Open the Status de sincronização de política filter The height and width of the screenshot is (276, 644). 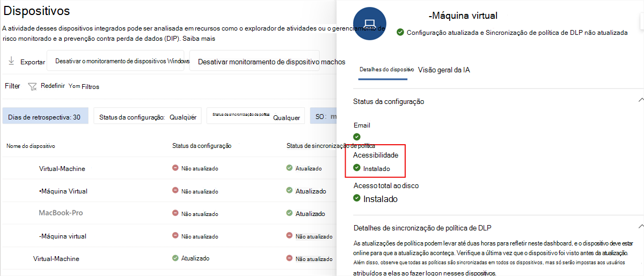[256, 116]
